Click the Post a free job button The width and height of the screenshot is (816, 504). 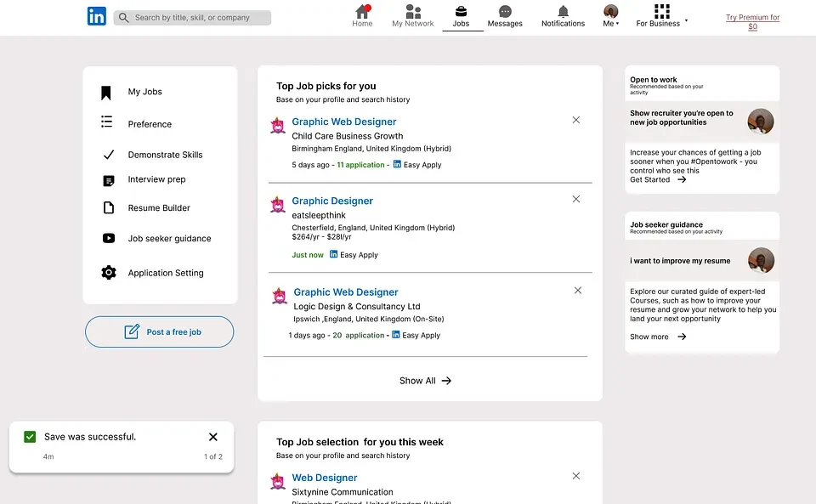point(159,331)
